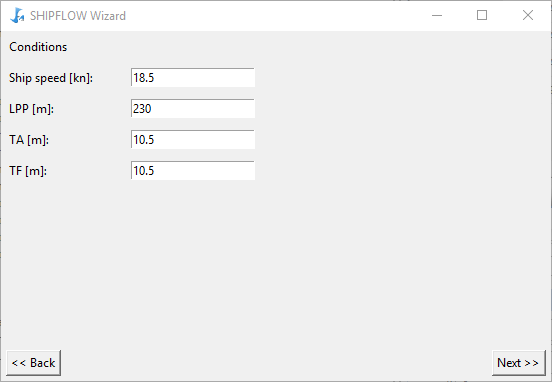Select the LPP value field
Viewport: 552px width, 382px height.
pyautogui.click(x=193, y=108)
